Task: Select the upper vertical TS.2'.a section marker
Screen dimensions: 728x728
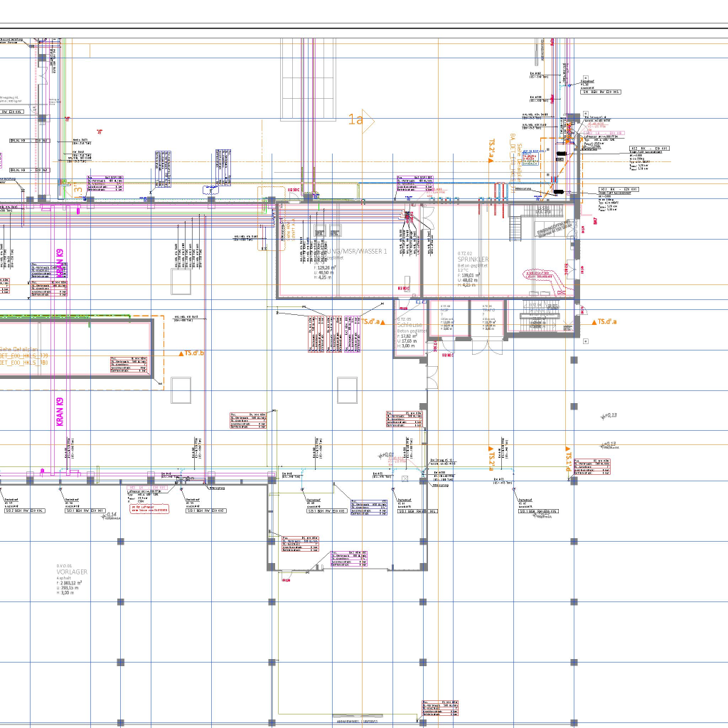Action: (491, 151)
